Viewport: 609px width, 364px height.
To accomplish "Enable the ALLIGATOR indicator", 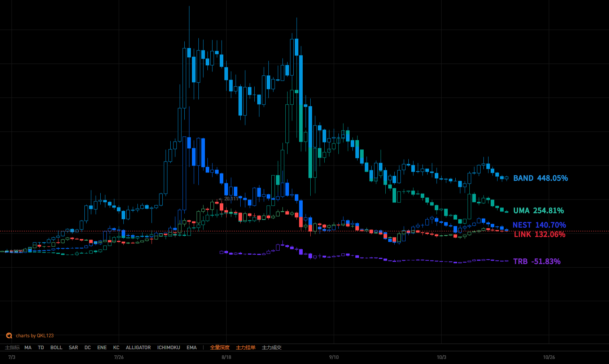I will 138,347.
